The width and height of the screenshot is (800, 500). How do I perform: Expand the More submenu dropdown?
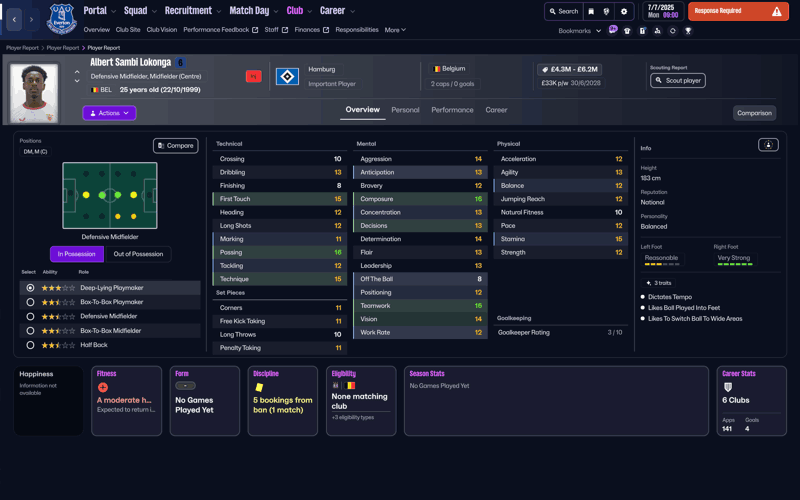(395, 30)
